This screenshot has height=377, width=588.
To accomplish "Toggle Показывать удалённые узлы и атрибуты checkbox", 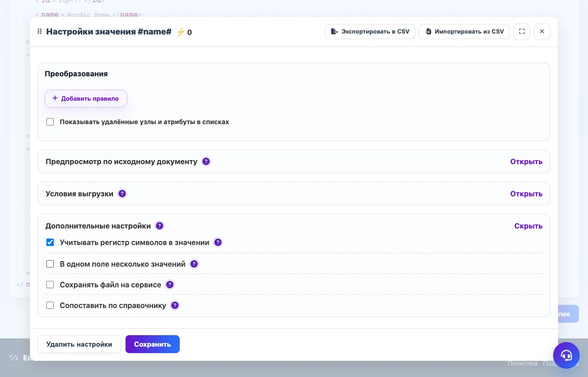I will (x=50, y=122).
